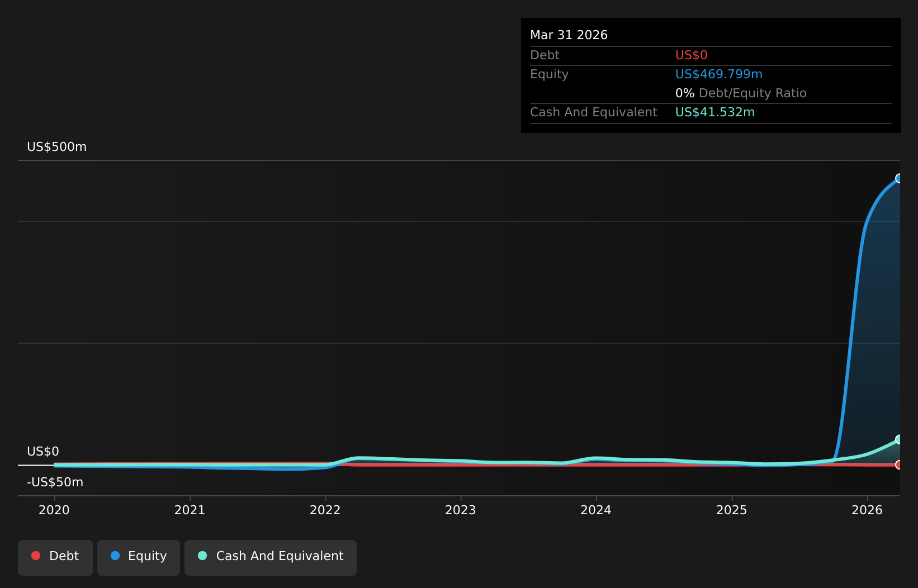Select the 2026 axis label
The width and height of the screenshot is (918, 588).
tap(867, 510)
